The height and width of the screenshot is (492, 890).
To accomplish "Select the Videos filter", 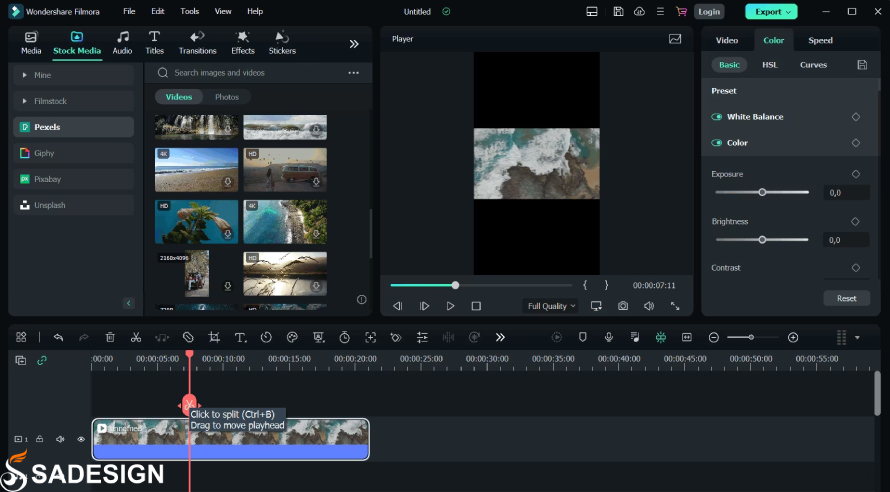I will [x=179, y=97].
